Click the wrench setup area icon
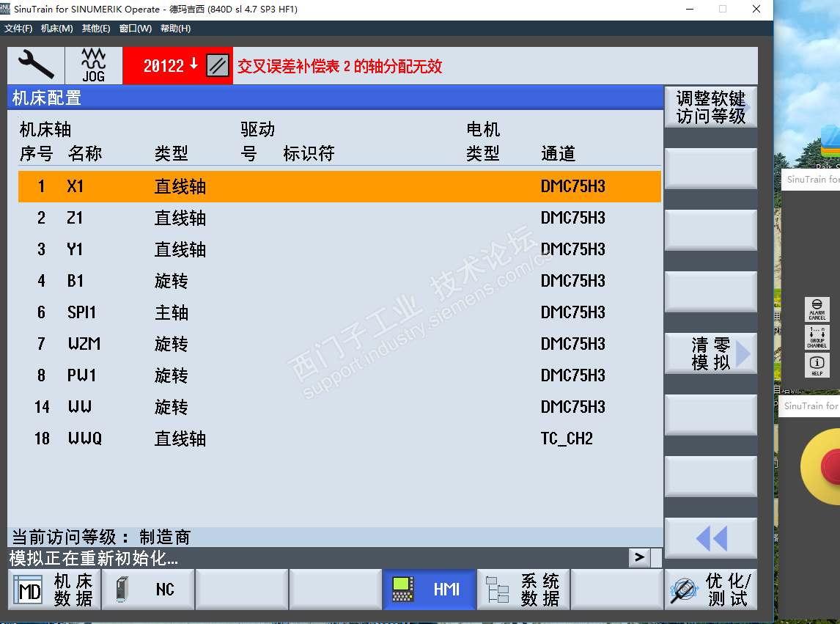The width and height of the screenshot is (840, 624). coord(36,65)
